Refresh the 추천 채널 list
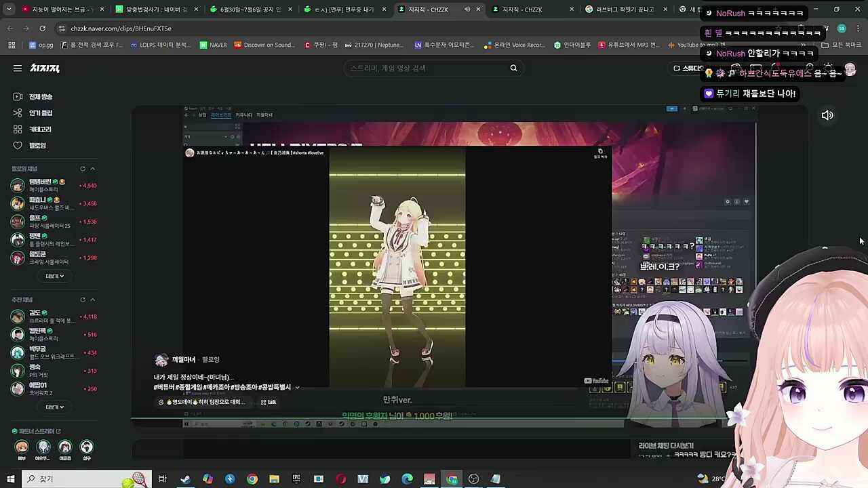Image resolution: width=868 pixels, height=488 pixels. [x=83, y=300]
